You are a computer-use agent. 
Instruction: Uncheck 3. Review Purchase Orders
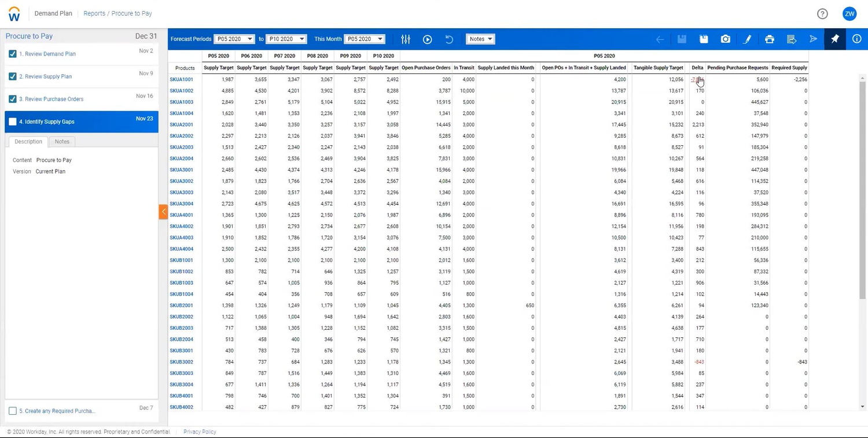point(13,99)
